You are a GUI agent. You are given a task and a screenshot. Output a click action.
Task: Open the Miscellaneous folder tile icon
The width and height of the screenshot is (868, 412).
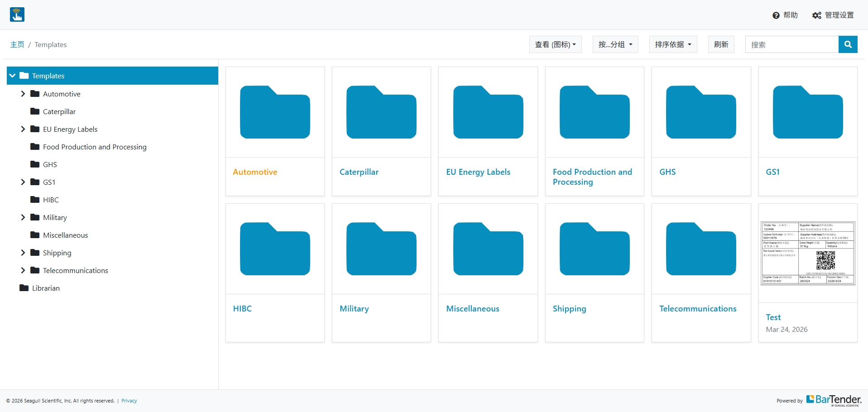(488, 249)
